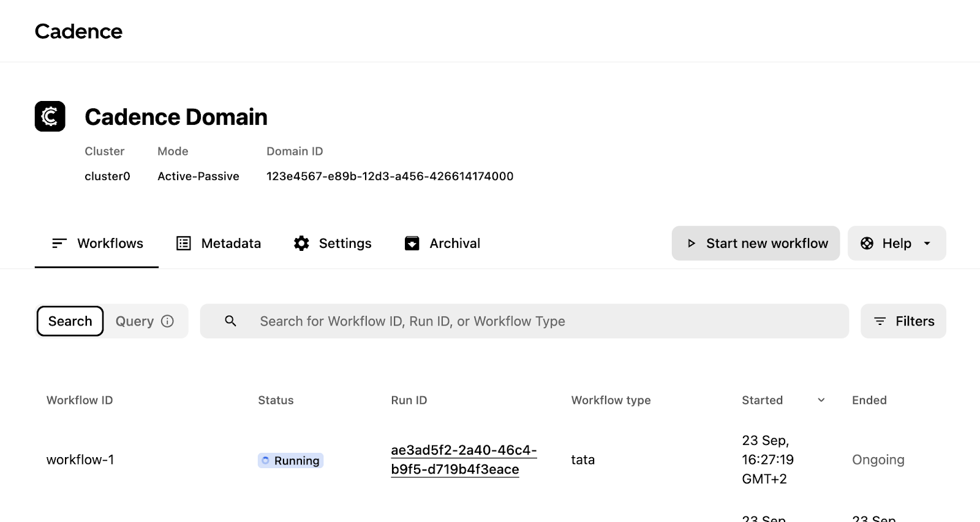Click the magnifier icon in search bar
The height and width of the screenshot is (522, 980).
tap(230, 321)
